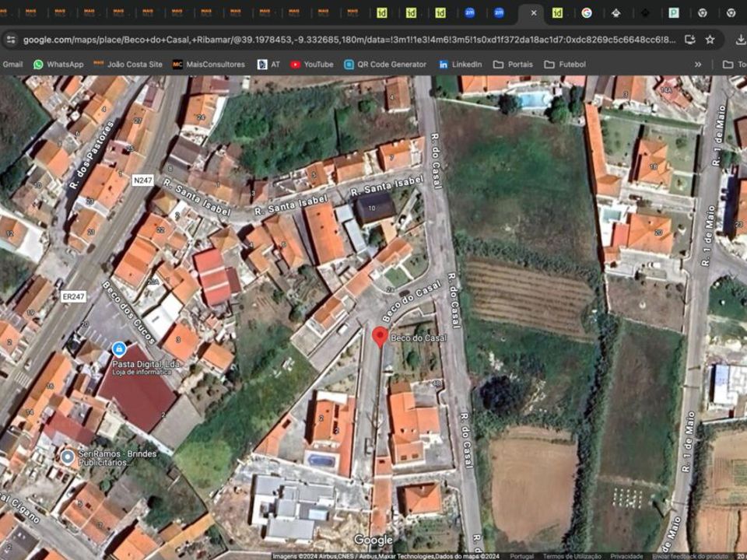
Task: Select the SeriRamos business marker icon
Action: 68,457
